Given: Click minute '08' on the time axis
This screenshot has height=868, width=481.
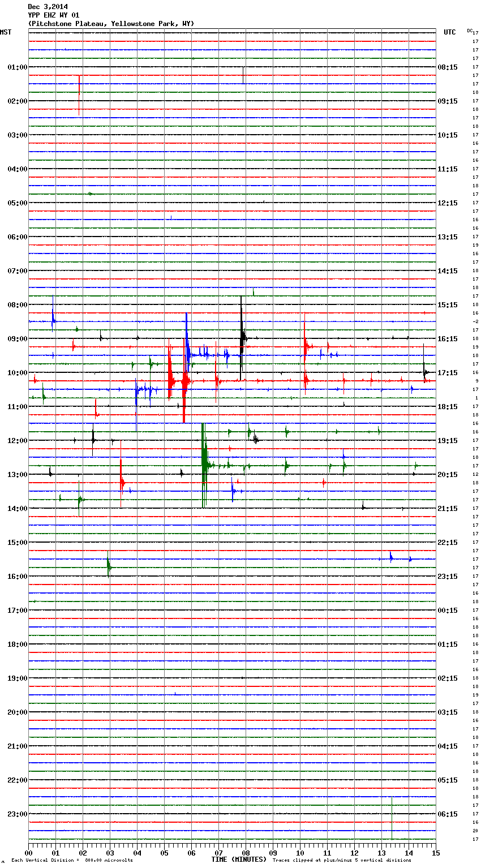Looking at the screenshot, I should [246, 853].
